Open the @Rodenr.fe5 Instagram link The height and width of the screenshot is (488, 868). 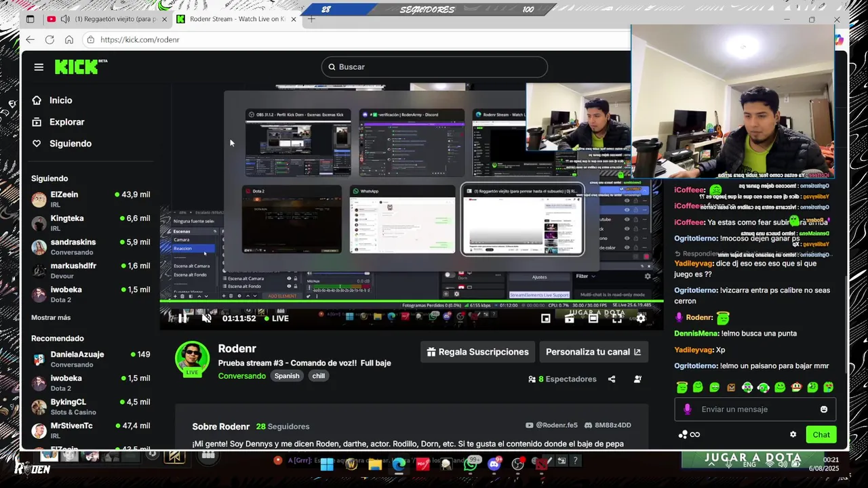(552, 426)
